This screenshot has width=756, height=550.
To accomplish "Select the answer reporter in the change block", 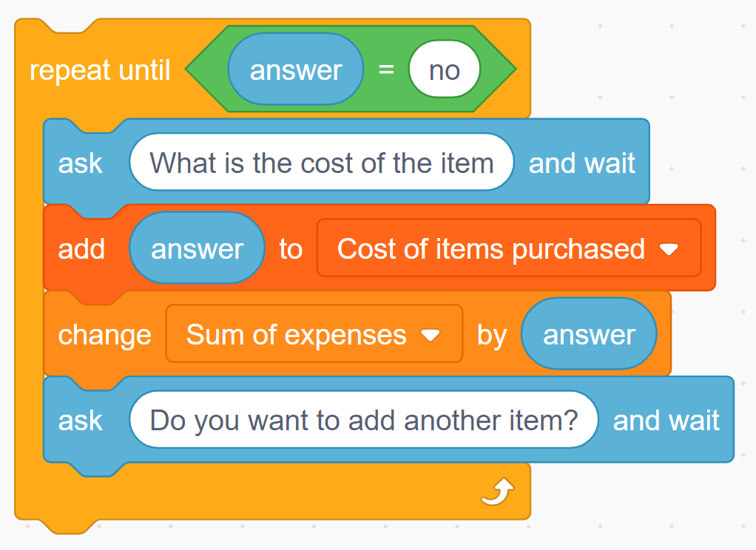I will (589, 335).
